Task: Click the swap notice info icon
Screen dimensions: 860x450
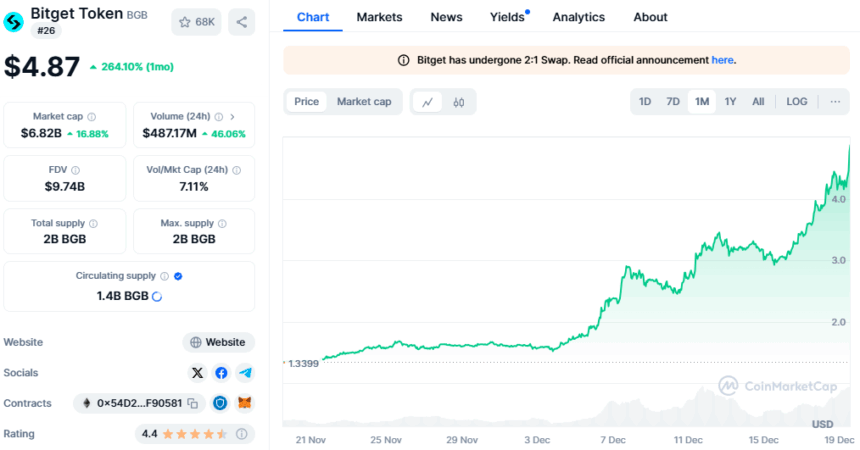Action: tap(403, 60)
